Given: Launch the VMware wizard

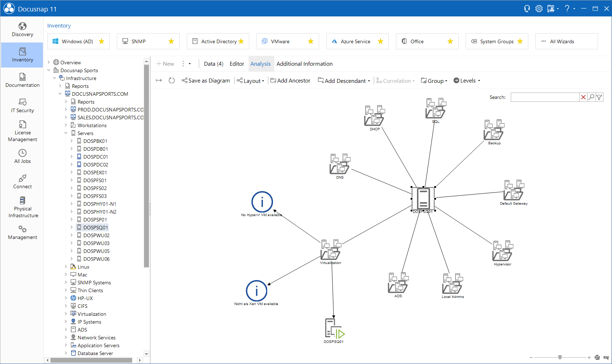Looking at the screenshot, I should pyautogui.click(x=288, y=41).
